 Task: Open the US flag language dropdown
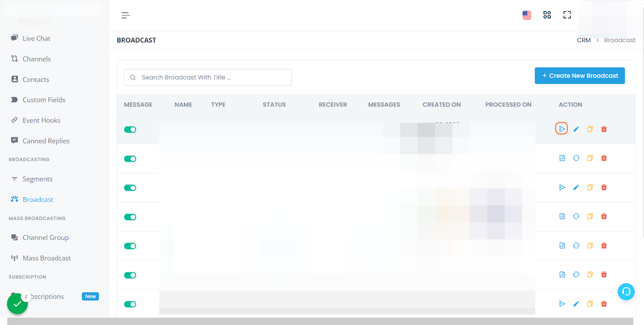click(x=526, y=15)
